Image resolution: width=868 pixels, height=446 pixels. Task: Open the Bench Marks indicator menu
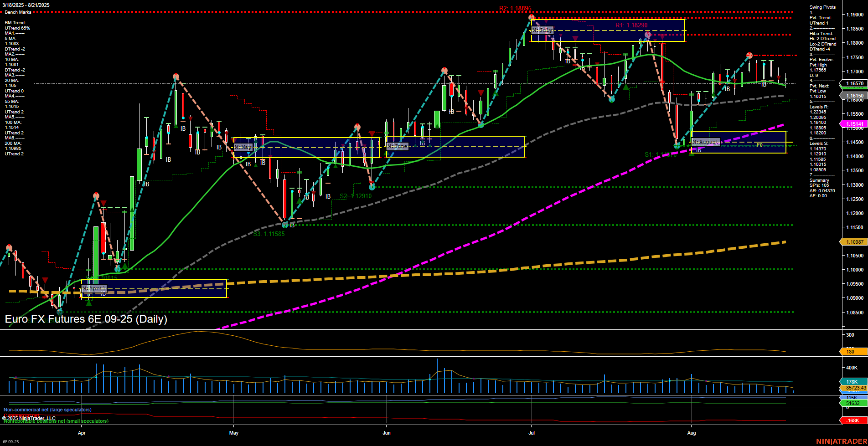18,12
